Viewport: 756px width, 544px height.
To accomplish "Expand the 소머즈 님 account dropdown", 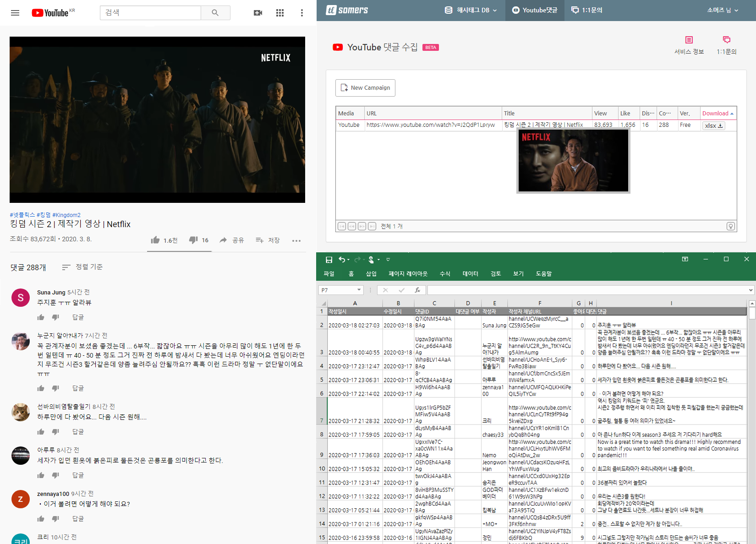I will (x=723, y=10).
